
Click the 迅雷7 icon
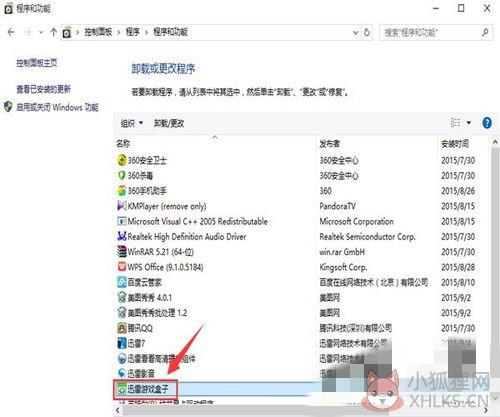tap(122, 343)
